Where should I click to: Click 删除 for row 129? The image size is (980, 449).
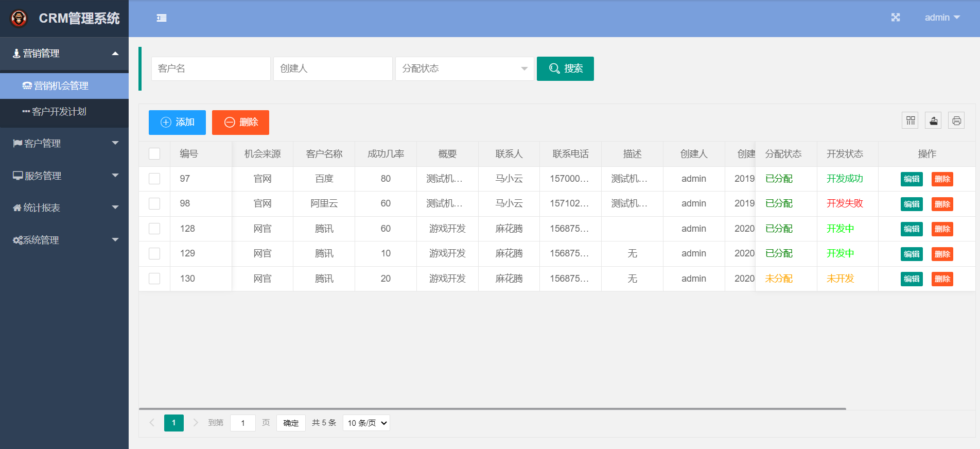point(942,254)
